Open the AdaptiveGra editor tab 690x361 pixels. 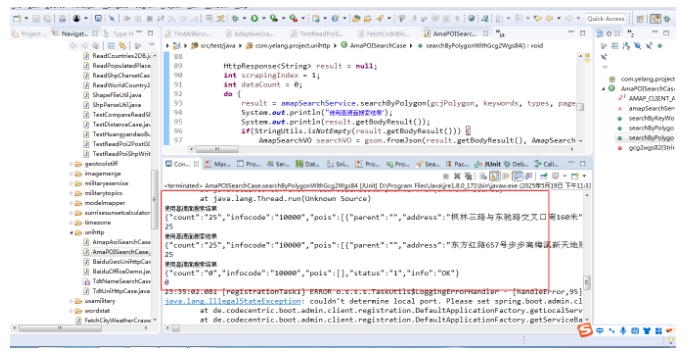pyautogui.click(x=250, y=33)
